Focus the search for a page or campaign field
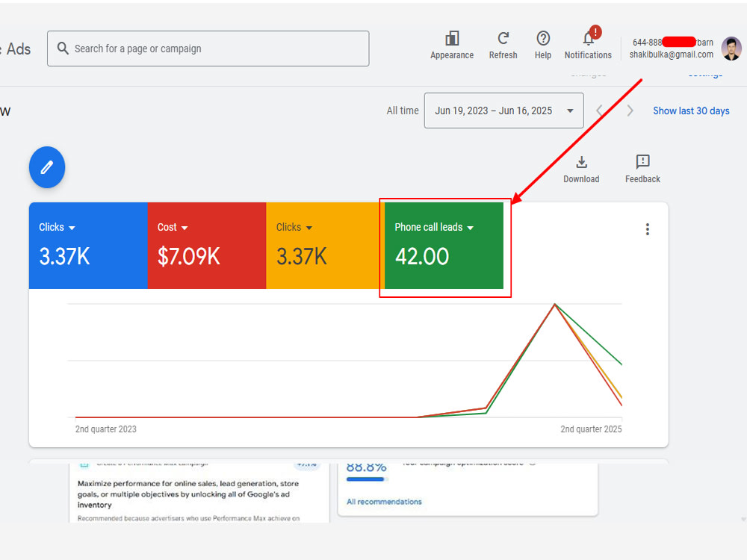 point(208,49)
